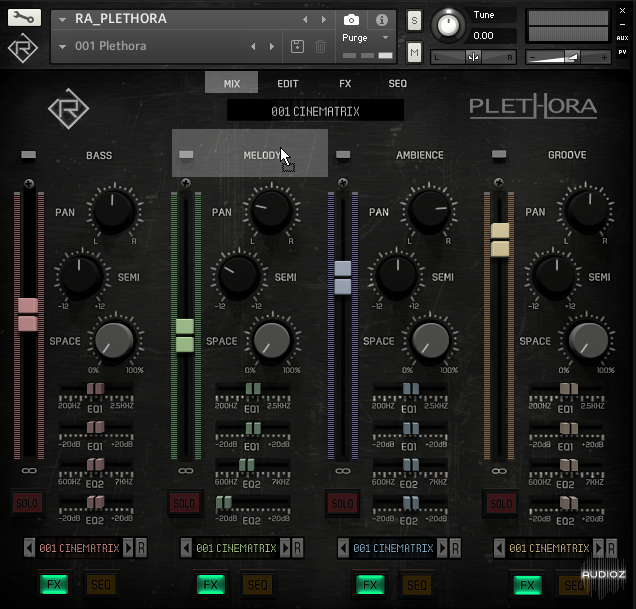This screenshot has height=609, width=636.
Task: Select next snapshot arrow next to 001 Plethora
Action: pyautogui.click(x=272, y=47)
